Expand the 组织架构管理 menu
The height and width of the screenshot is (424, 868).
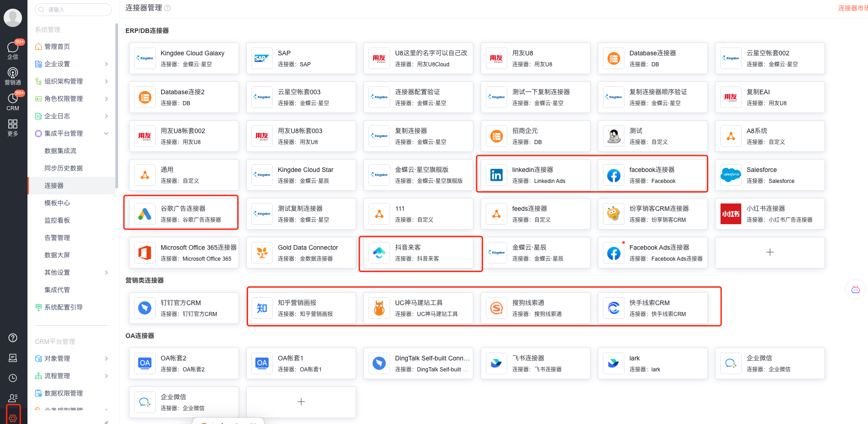tap(106, 81)
